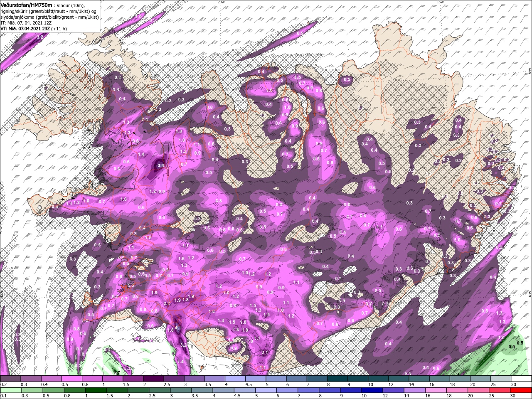Click the Veðurstofan/HM750m title text
Image resolution: width=532 pixels, height=399 pixels.
[x=26, y=5]
